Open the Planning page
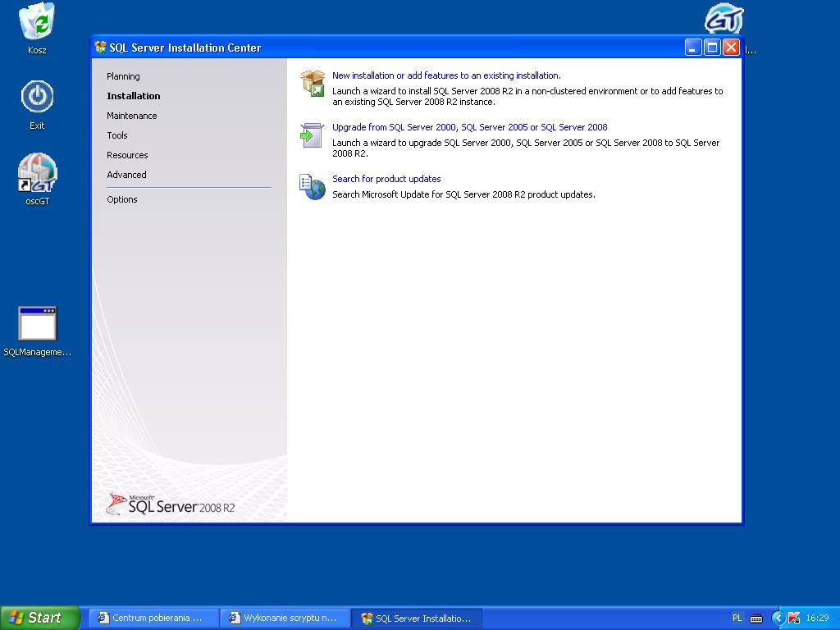 [123, 76]
